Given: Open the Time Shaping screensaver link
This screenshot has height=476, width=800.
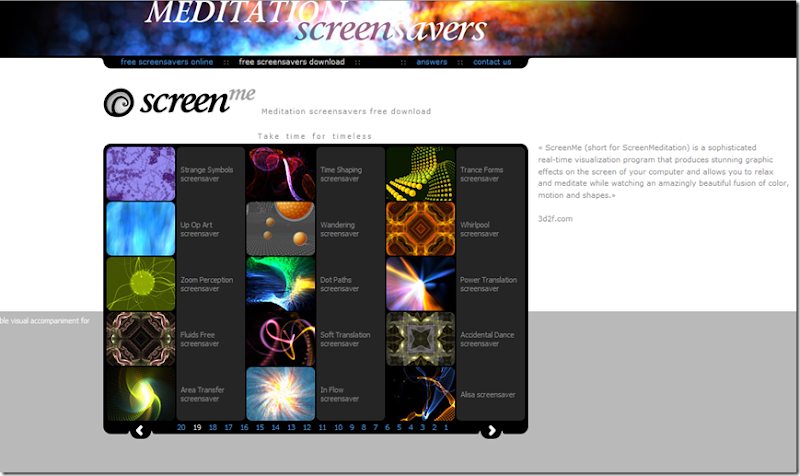Looking at the screenshot, I should [x=341, y=174].
